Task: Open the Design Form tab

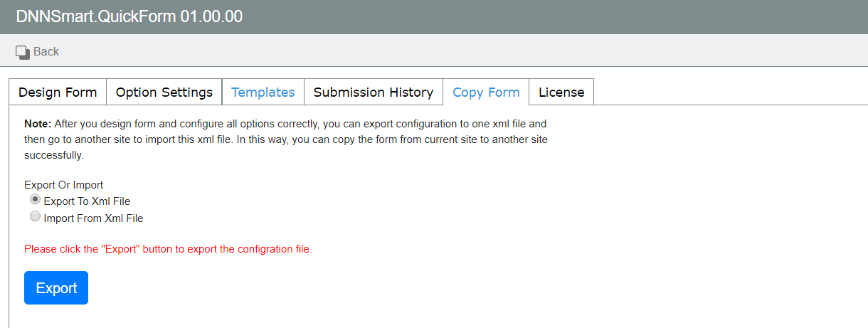Action: (x=58, y=92)
